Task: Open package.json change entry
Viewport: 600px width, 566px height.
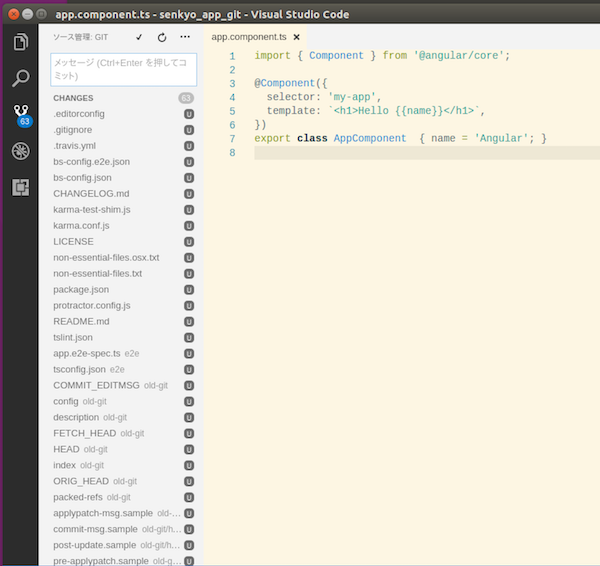Action: tap(122, 290)
